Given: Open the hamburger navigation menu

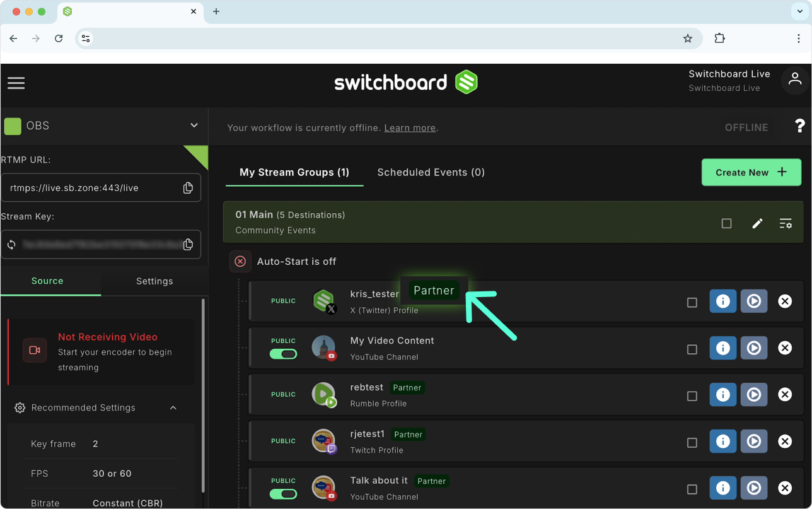Looking at the screenshot, I should tap(16, 83).
